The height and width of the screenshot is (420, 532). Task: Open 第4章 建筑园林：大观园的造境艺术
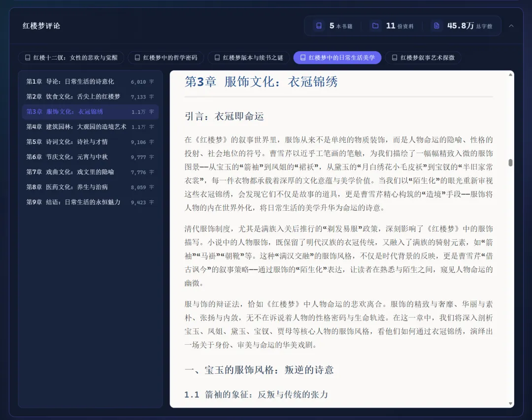pos(90,127)
